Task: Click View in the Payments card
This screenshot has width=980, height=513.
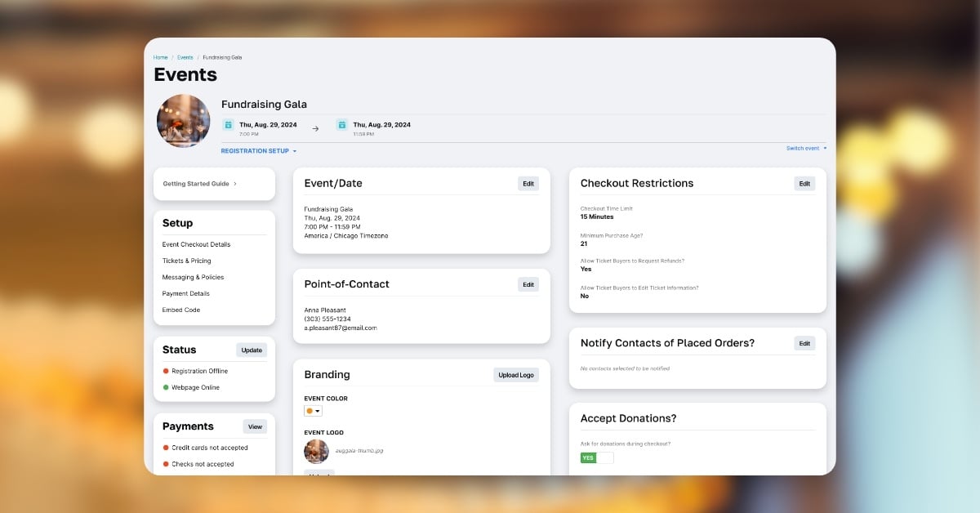Action: (255, 426)
